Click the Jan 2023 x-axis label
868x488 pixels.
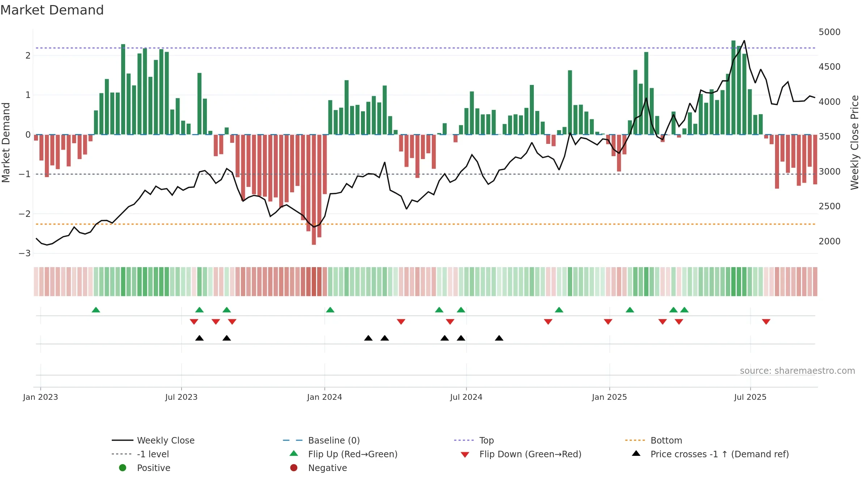pos(41,397)
